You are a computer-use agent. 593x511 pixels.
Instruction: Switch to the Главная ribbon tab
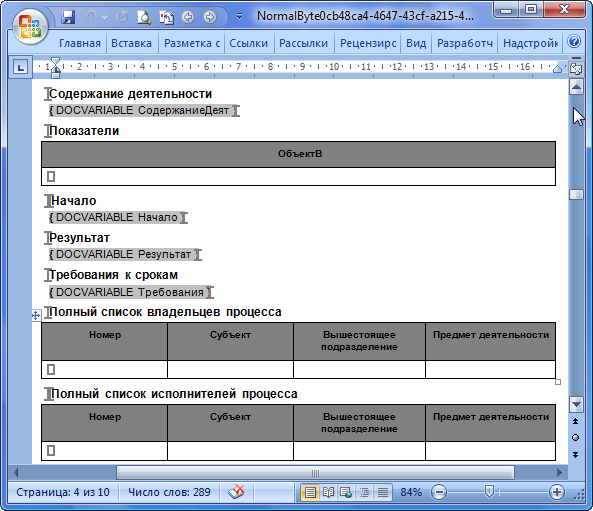tap(80, 43)
